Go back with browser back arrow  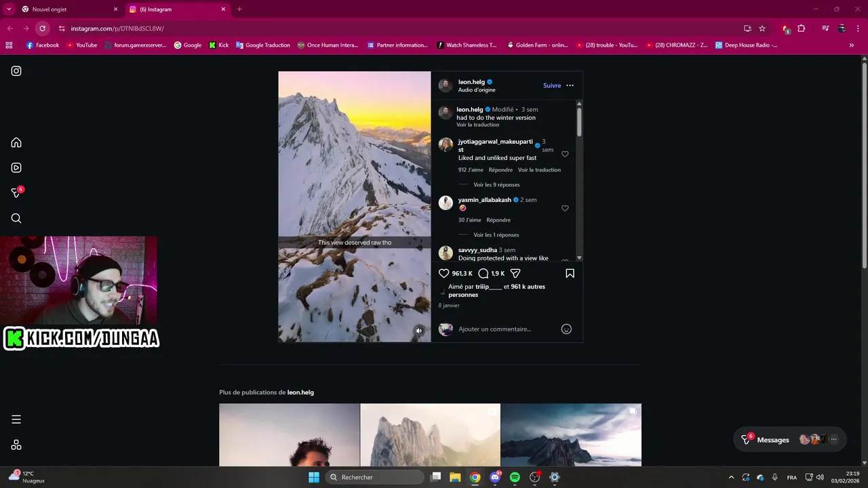click(x=9, y=28)
